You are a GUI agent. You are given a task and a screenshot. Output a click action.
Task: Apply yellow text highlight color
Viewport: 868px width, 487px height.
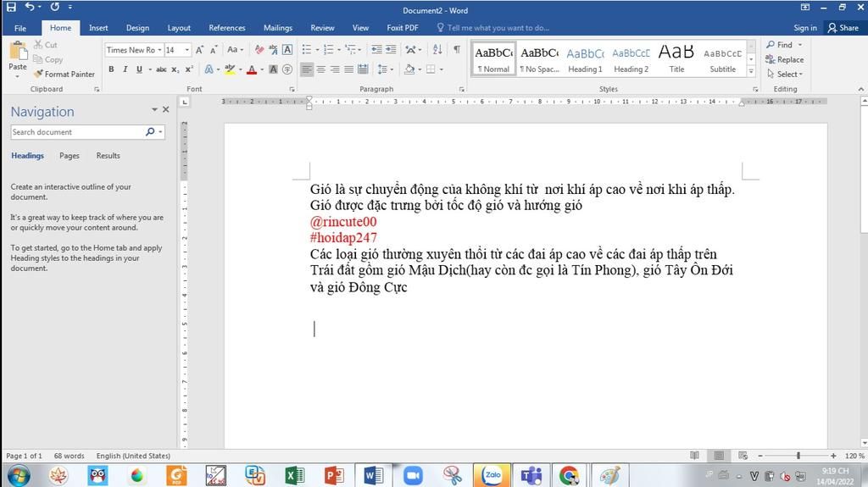click(230, 69)
